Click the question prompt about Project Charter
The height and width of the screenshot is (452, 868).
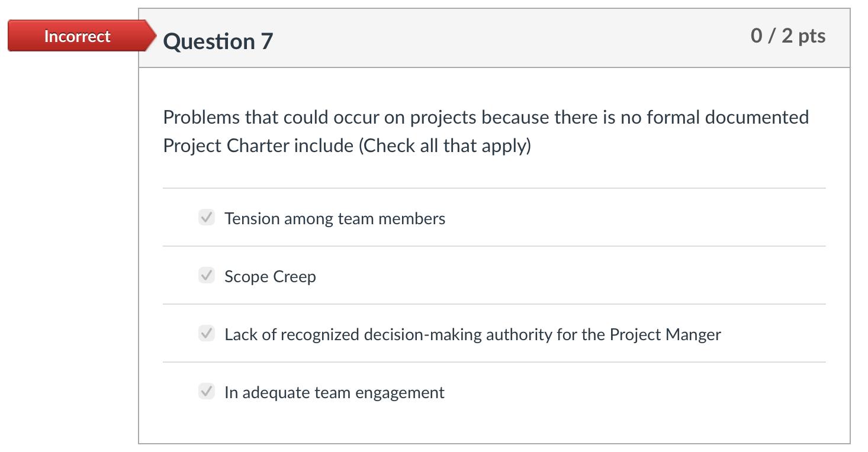point(486,131)
